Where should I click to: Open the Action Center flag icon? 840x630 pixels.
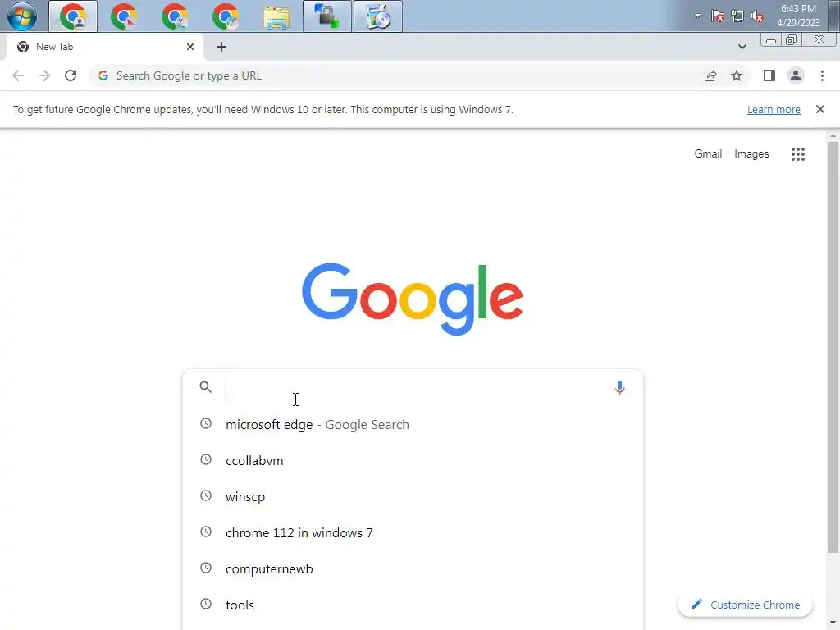(x=717, y=16)
